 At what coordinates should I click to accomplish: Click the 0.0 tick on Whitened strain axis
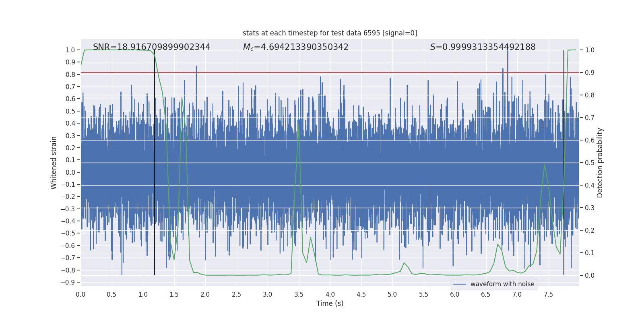[x=70, y=172]
